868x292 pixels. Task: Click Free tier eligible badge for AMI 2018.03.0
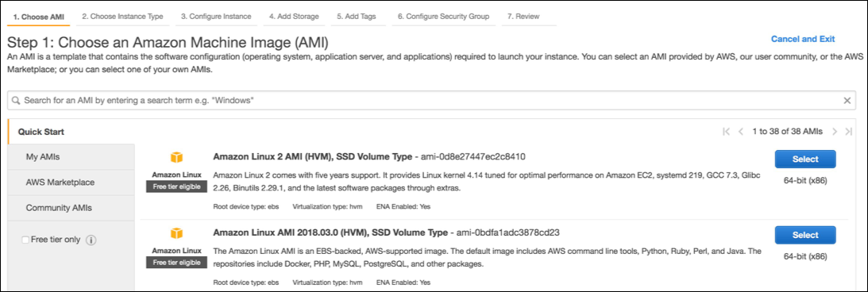pyautogui.click(x=176, y=262)
